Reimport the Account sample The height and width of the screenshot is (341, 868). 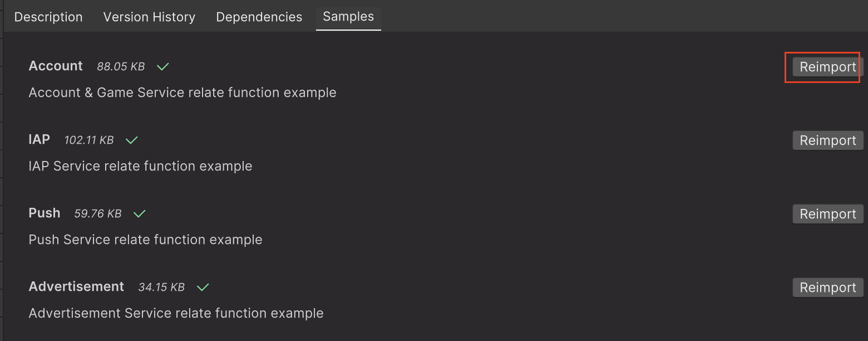[827, 67]
